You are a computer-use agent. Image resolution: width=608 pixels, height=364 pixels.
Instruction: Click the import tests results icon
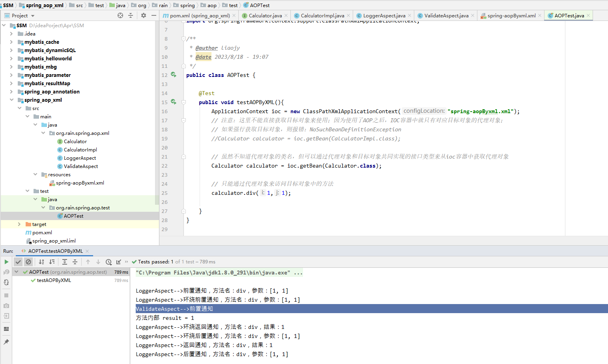click(x=119, y=262)
